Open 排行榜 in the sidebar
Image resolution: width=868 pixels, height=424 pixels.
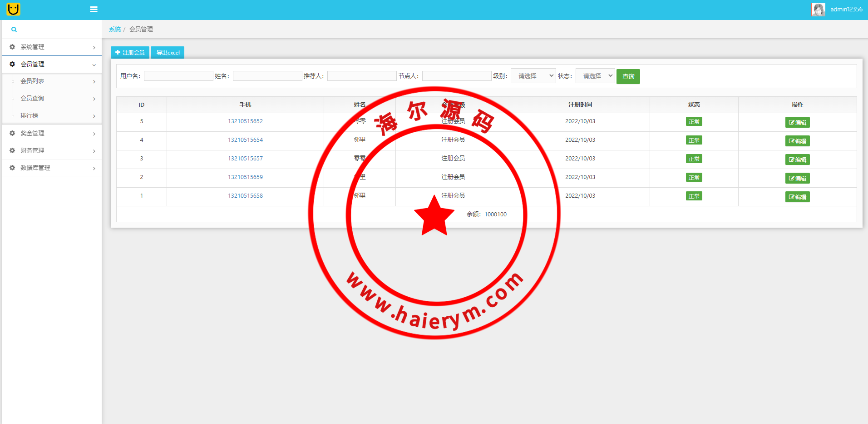click(30, 116)
